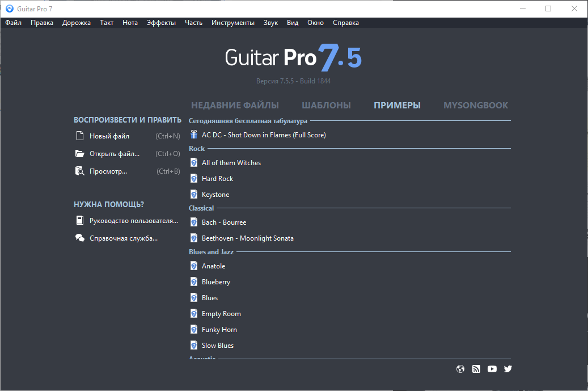Open the Эффекты menu

161,23
